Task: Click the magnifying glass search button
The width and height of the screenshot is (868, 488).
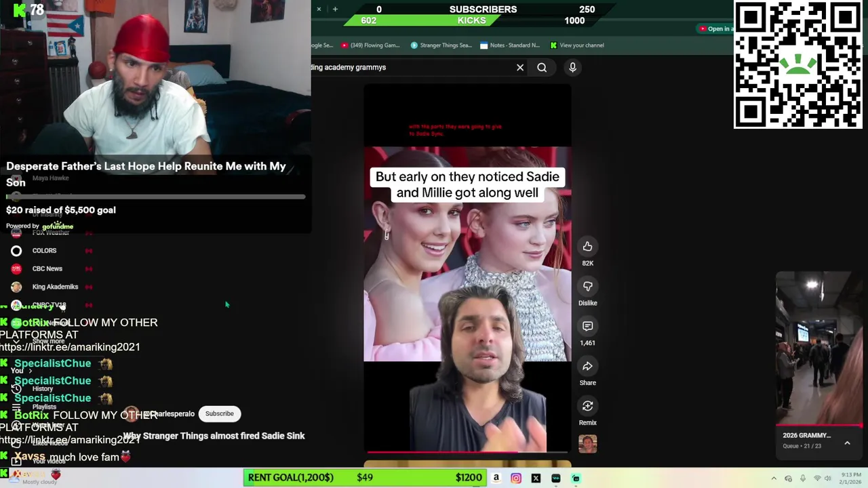Action: (x=542, y=67)
